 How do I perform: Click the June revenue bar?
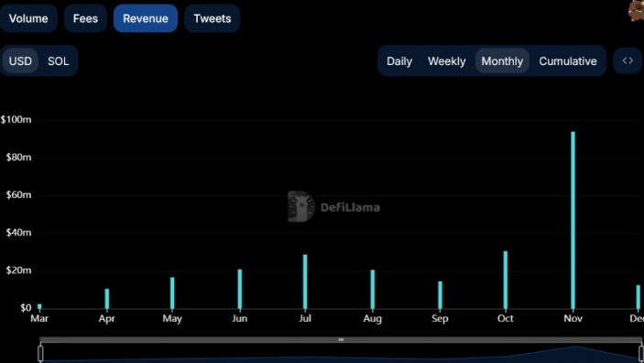(x=240, y=289)
